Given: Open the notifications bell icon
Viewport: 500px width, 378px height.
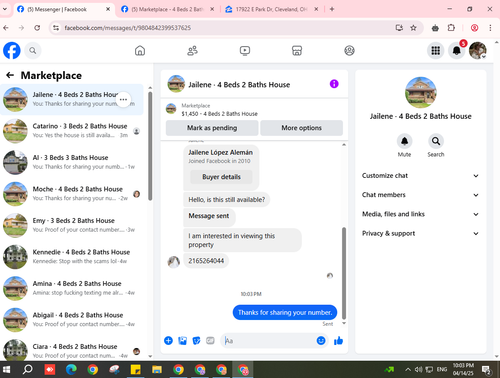Looking at the screenshot, I should point(457,51).
